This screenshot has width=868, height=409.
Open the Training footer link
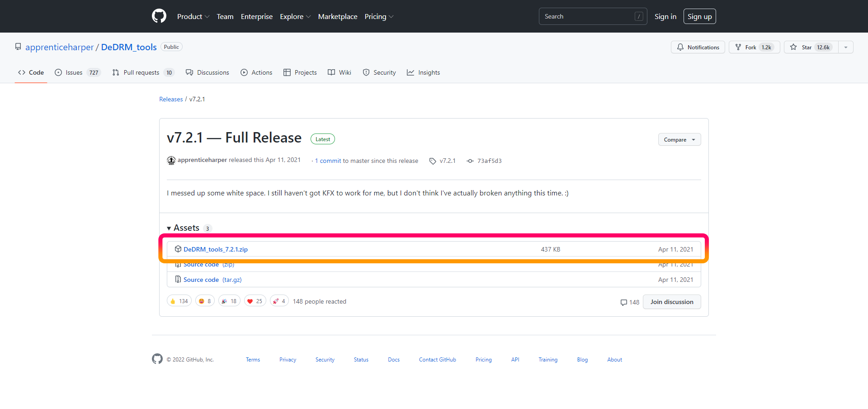(x=548, y=360)
